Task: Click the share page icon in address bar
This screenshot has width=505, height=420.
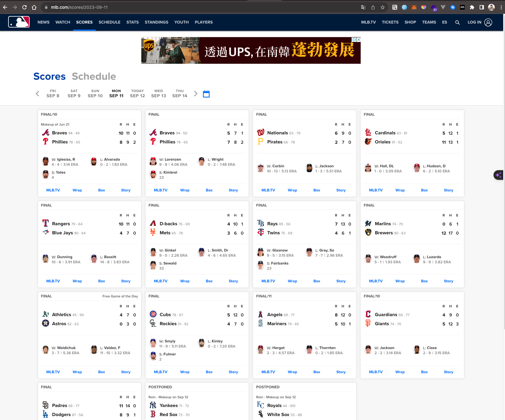Action: 373,7
